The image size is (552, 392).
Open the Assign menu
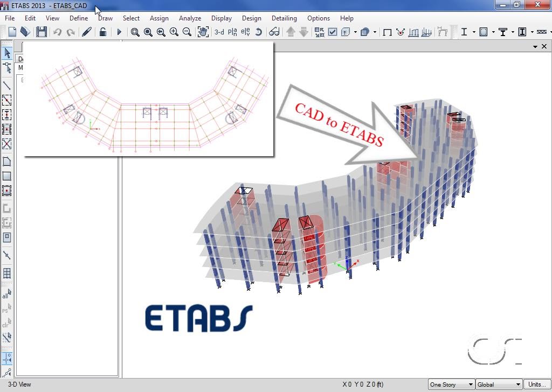159,18
